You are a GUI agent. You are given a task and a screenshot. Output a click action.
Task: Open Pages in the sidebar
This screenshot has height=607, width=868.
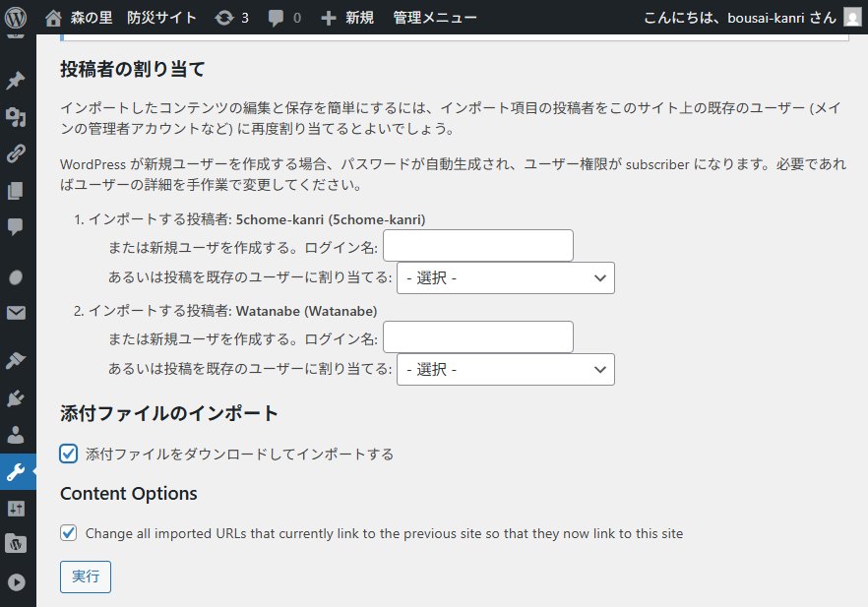click(x=16, y=191)
